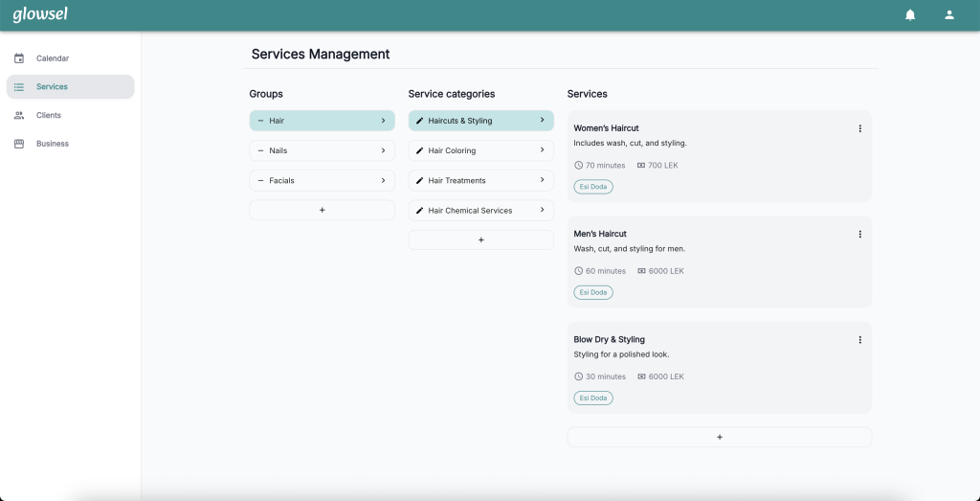Add a new service category
The image size is (980, 501).
point(480,239)
